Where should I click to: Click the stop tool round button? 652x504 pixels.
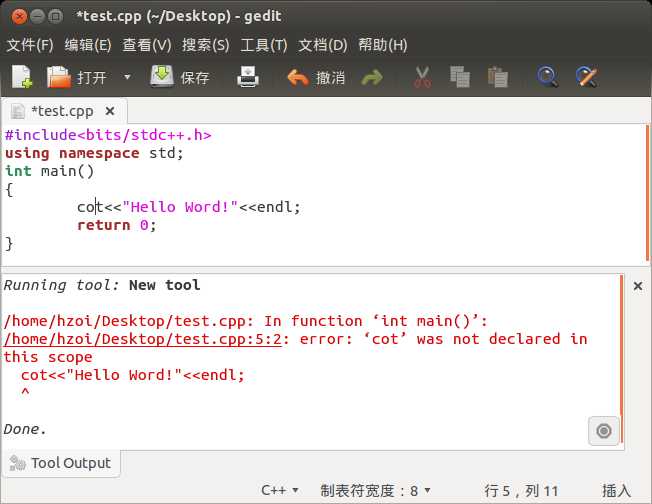pos(603,431)
